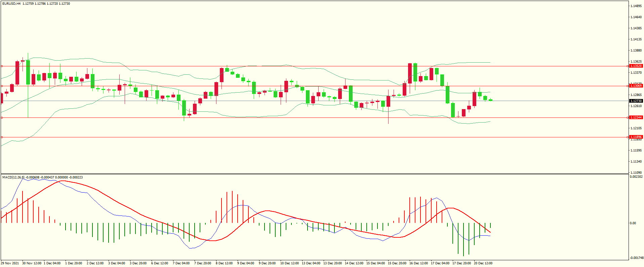This screenshot has width=644, height=267.
Task: Click the 20 Dec 12:00 time axis label
Action: pyautogui.click(x=483, y=263)
